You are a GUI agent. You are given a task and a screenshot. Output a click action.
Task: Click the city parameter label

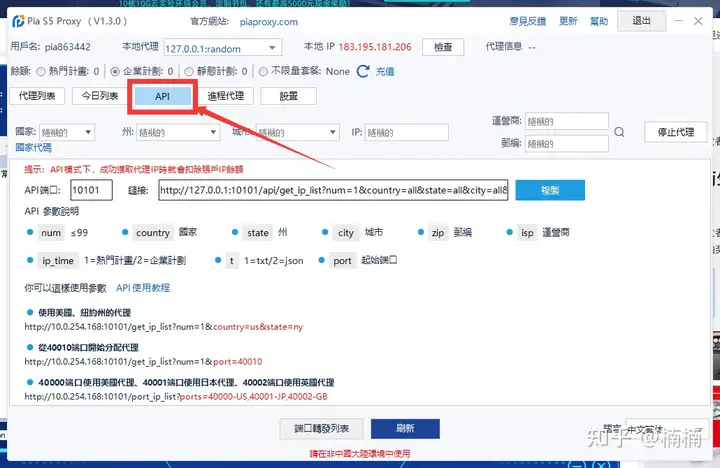point(346,233)
